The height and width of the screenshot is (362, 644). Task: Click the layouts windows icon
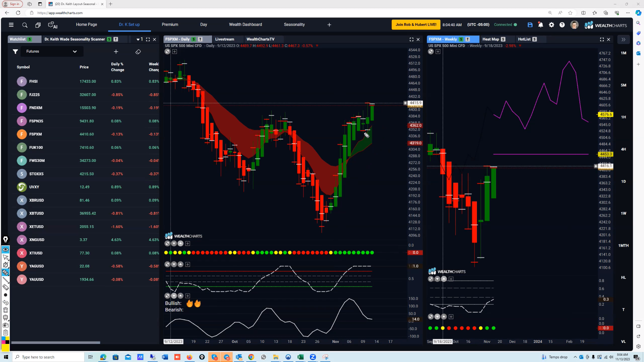click(x=38, y=25)
